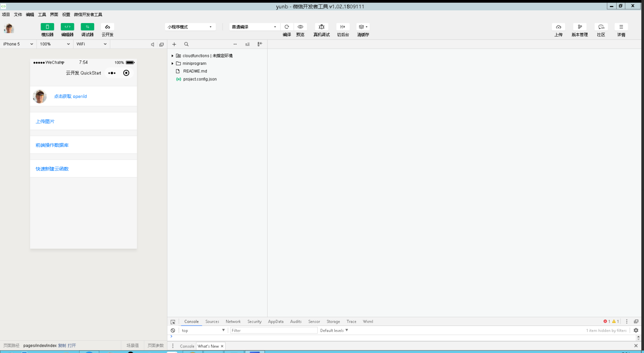Expand the miniprogram folder
The image size is (644, 353).
[x=173, y=64]
